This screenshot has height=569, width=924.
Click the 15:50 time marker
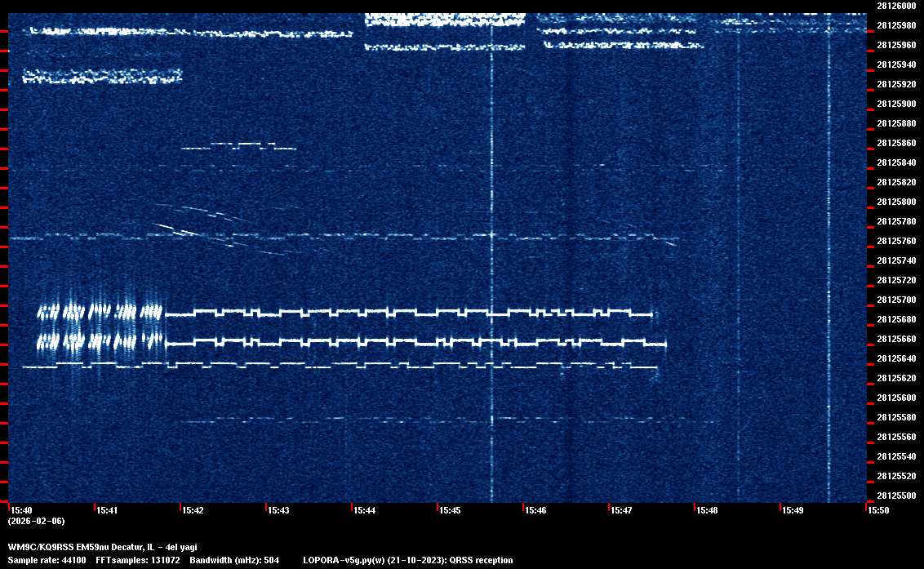point(877,510)
